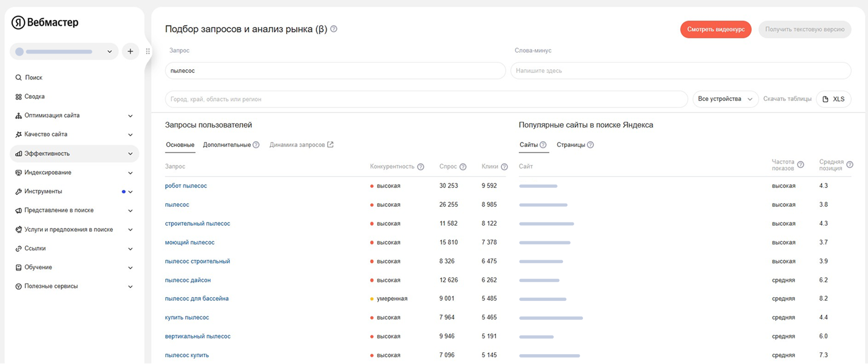Click the Представление в поиске icon
Image resolution: width=868 pixels, height=364 pixels.
pos(18,211)
